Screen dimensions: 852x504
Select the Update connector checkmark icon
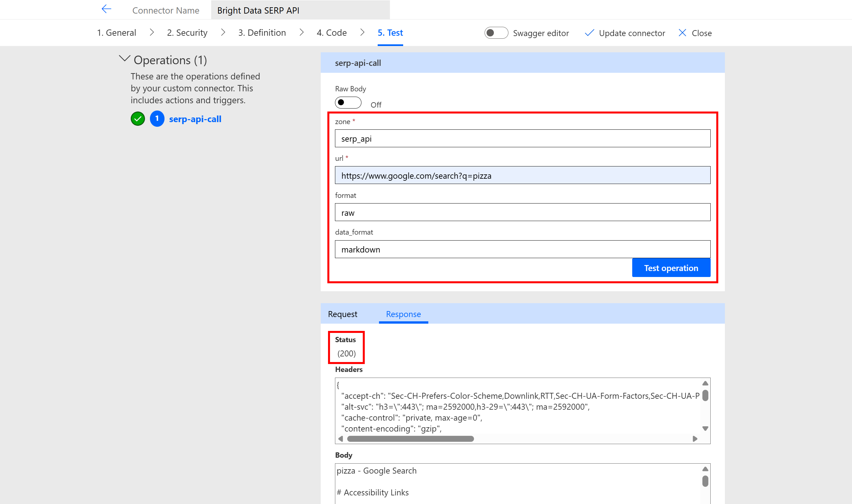coord(590,33)
